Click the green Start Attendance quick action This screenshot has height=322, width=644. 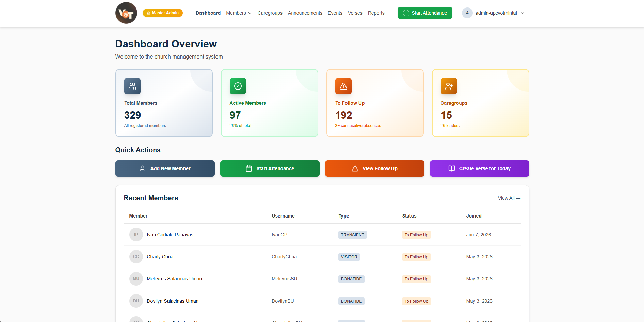tap(270, 168)
